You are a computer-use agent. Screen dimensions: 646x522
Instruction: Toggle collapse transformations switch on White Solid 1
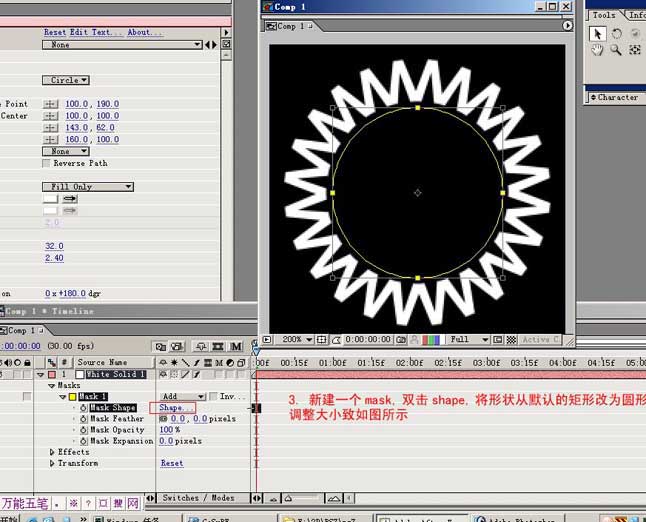(174, 375)
